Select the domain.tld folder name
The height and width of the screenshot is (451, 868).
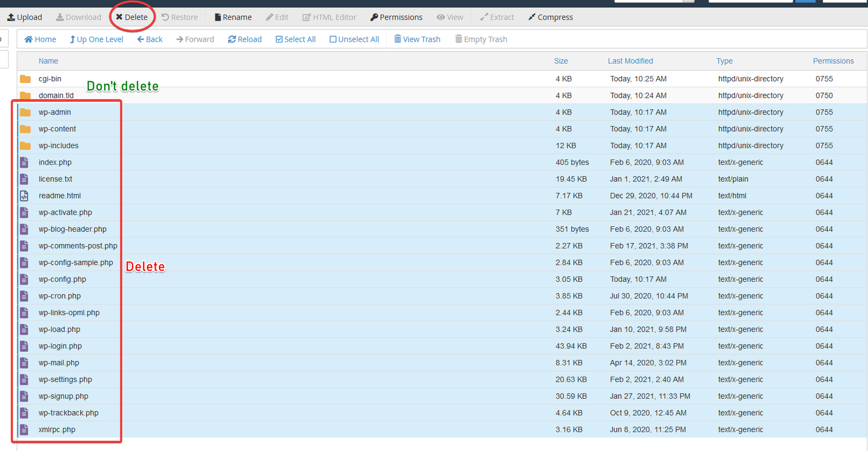(56, 96)
